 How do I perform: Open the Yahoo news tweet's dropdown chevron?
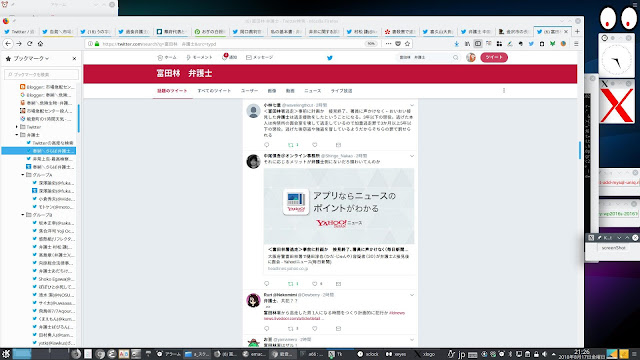click(x=412, y=156)
